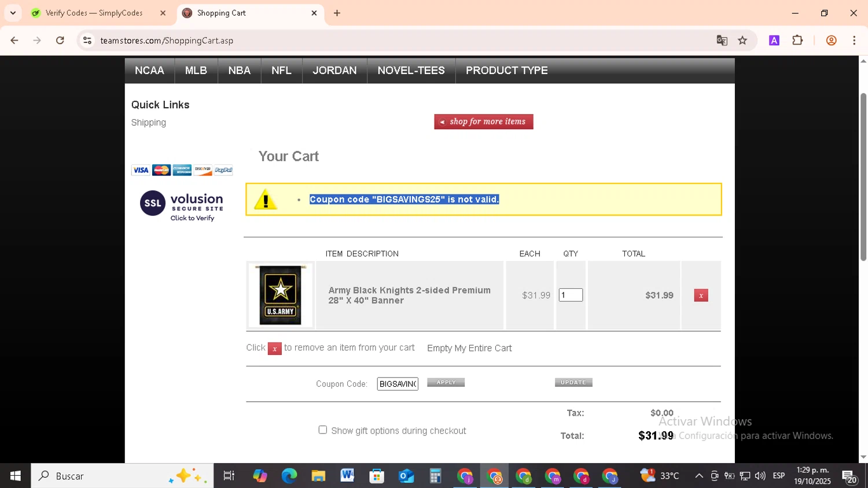Viewport: 868px width, 488px height.
Task: Open the MLB menu
Action: 196,71
